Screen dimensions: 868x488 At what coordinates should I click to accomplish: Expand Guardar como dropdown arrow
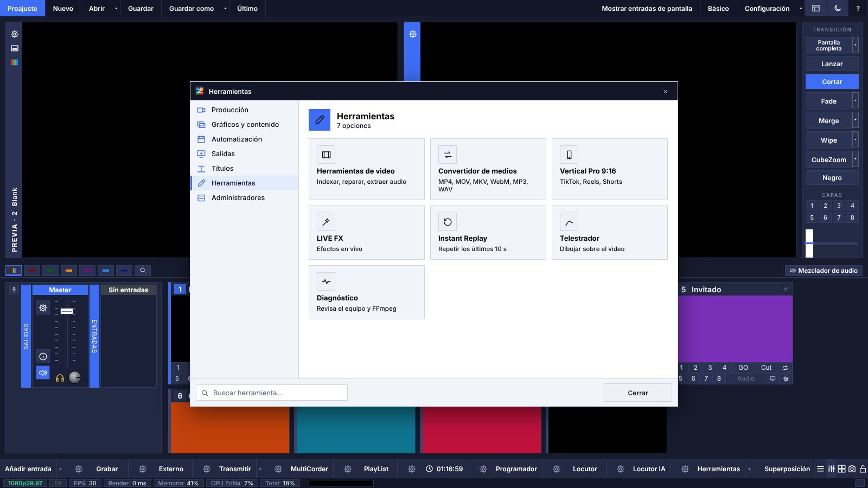coord(225,8)
